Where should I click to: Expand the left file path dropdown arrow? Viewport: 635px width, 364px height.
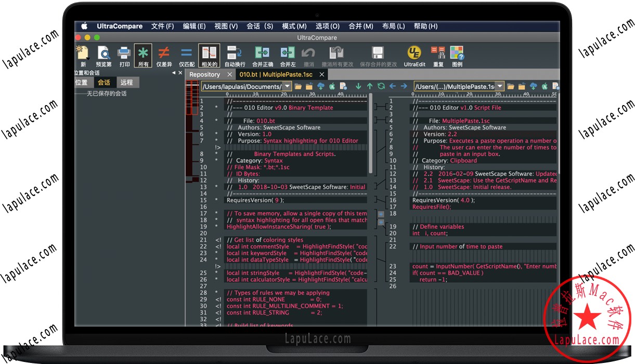coord(286,86)
